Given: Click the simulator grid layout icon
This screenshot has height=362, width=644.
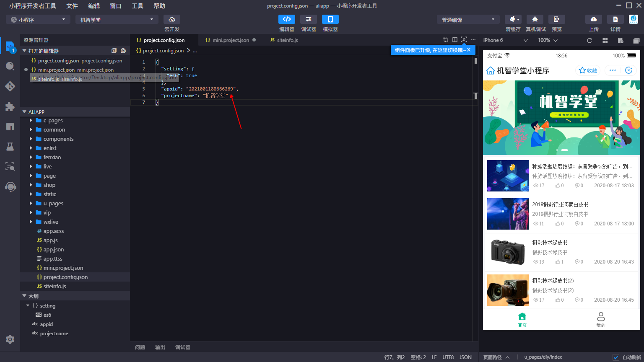Looking at the screenshot, I should (x=605, y=40).
